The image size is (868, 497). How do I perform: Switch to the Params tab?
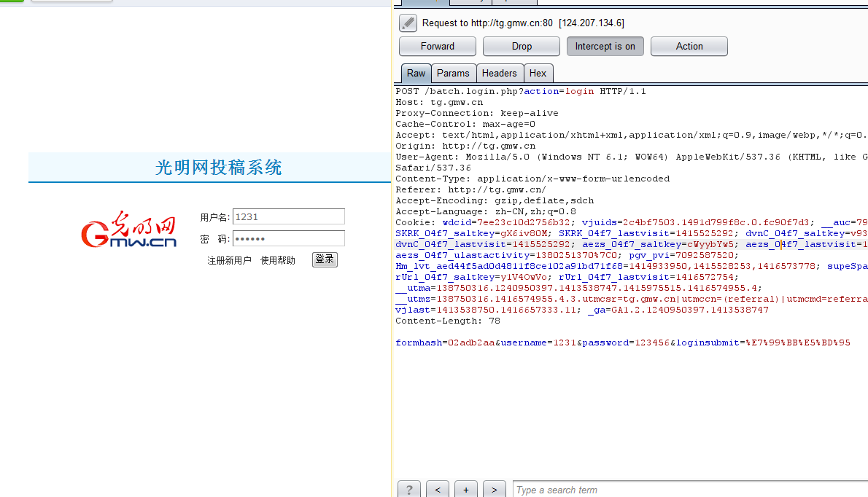pos(453,73)
